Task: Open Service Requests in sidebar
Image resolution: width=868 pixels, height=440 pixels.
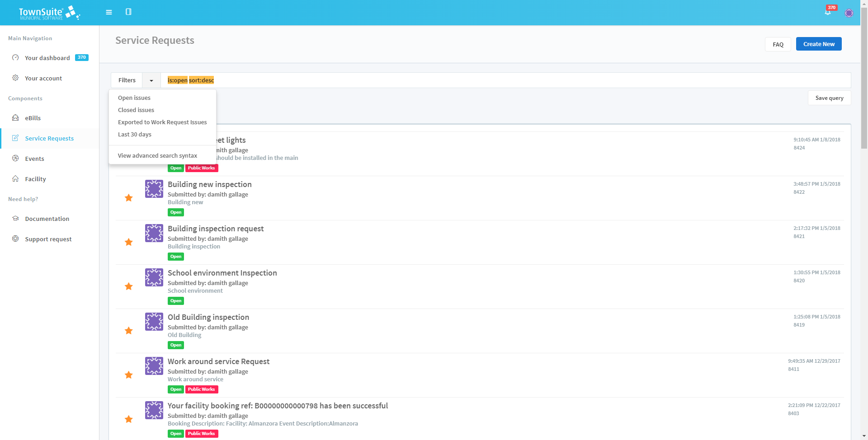Action: pyautogui.click(x=49, y=138)
